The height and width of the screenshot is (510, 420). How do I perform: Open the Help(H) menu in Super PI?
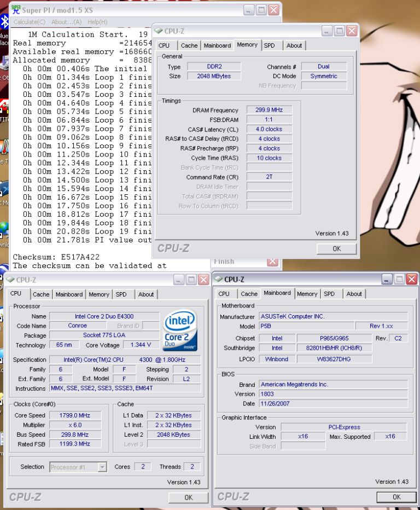[x=97, y=22]
